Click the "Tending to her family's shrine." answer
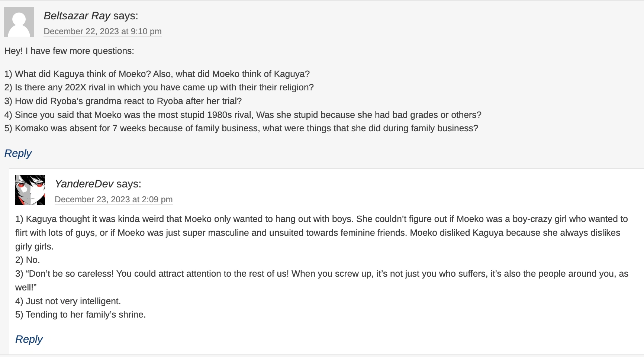 tap(80, 315)
